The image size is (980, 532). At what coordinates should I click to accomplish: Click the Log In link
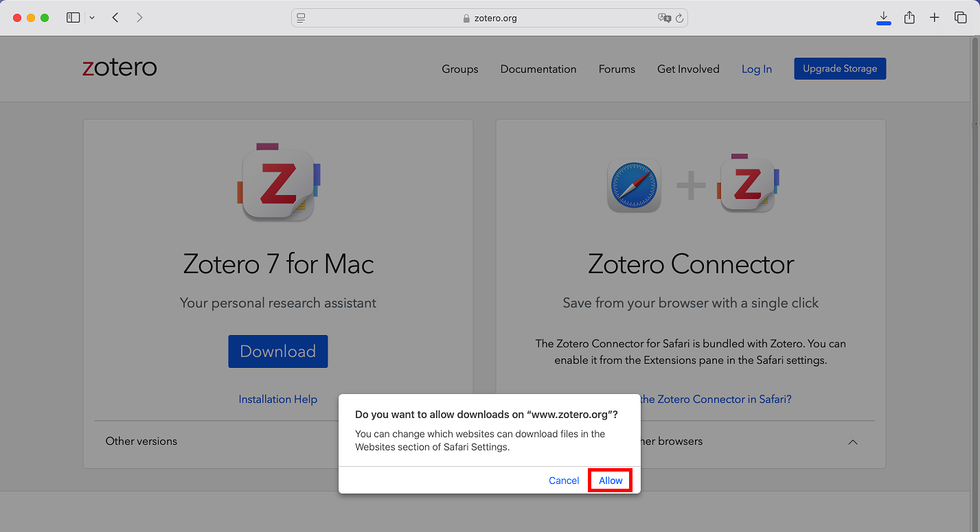click(756, 69)
